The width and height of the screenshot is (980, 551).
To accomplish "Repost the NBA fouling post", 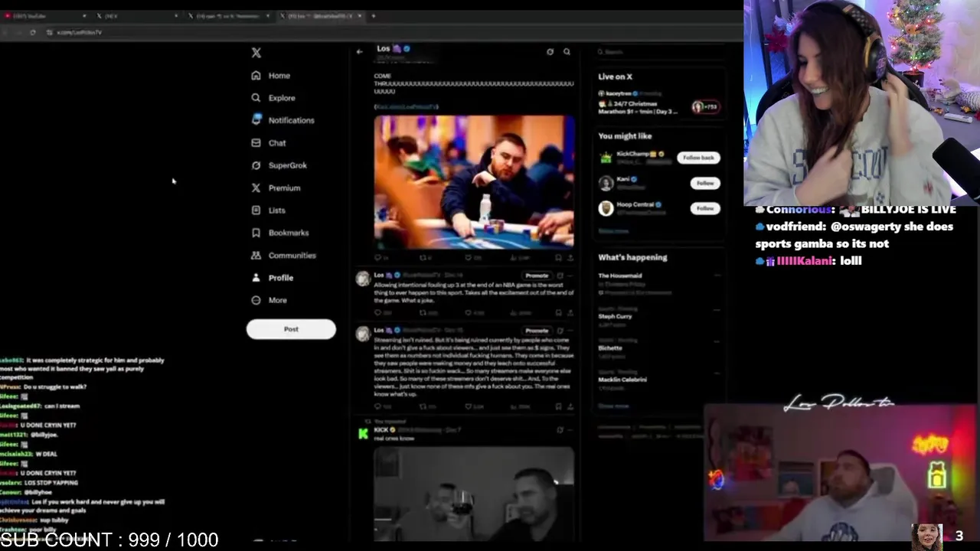I will 423,312.
